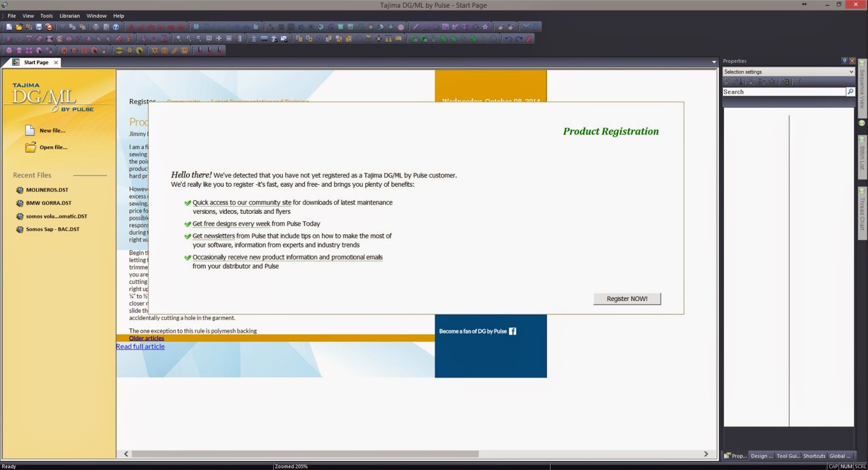Viewport: 868px width, 470px height.
Task: Click the horizontal scrollbar thumb
Action: (x=305, y=454)
